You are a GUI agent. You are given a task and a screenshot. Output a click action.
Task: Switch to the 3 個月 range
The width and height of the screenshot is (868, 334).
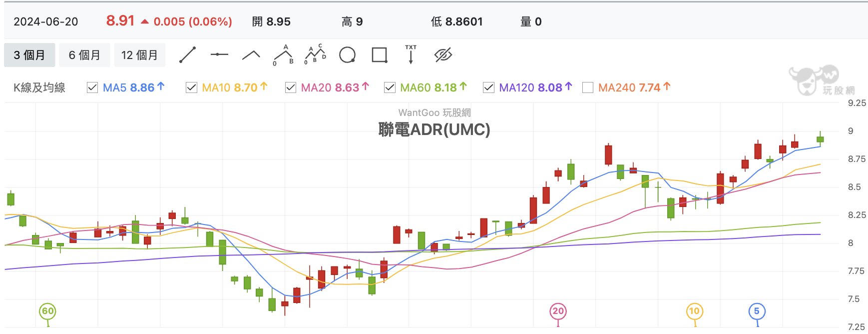tap(29, 55)
